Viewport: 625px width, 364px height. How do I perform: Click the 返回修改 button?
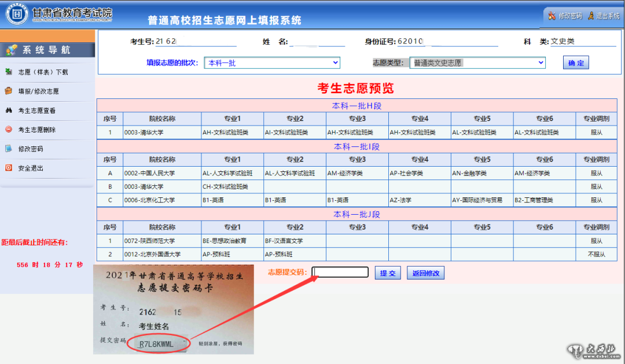pyautogui.click(x=426, y=273)
